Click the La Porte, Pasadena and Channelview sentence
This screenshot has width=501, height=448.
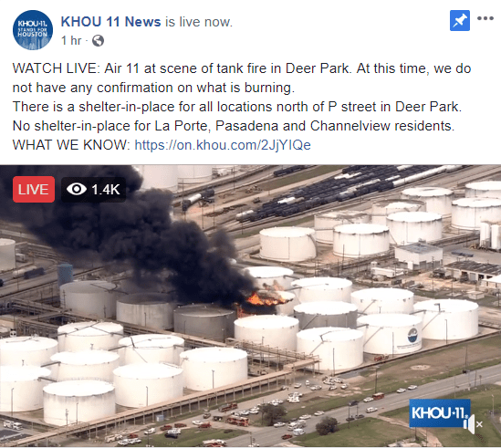click(x=234, y=126)
